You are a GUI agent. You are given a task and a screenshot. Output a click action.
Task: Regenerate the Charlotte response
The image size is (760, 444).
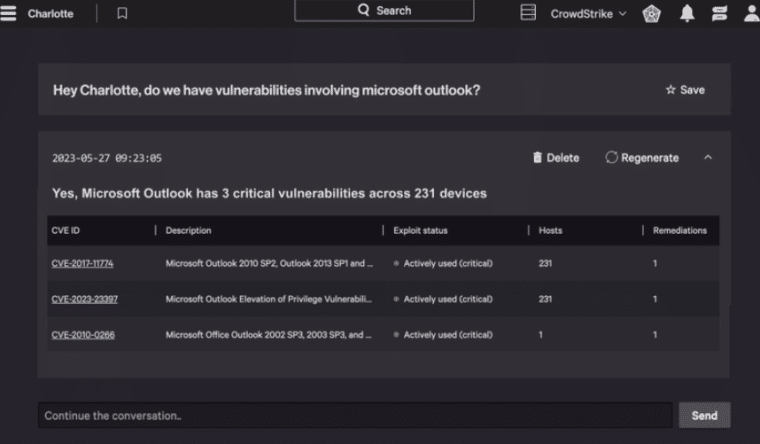tap(642, 158)
